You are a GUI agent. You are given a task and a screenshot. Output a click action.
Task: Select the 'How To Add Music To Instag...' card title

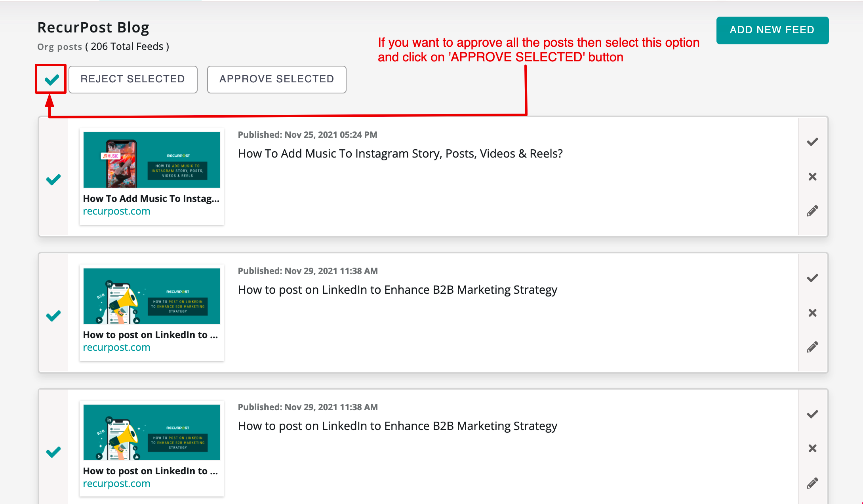151,199
